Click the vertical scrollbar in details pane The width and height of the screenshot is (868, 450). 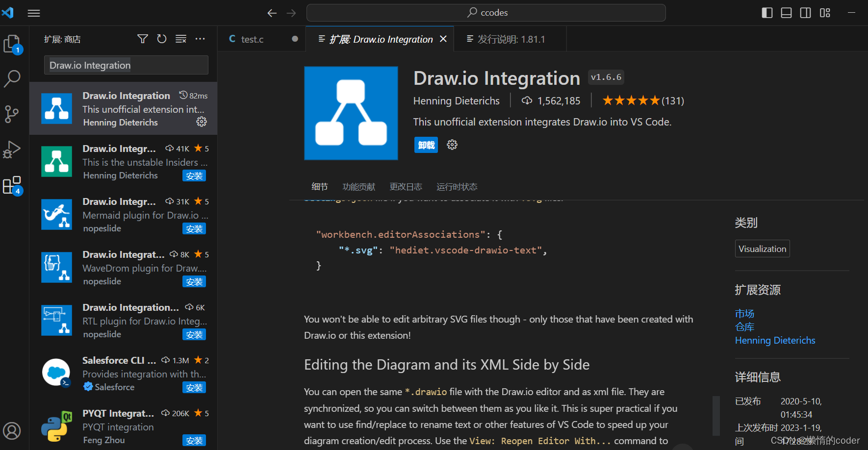coord(716,416)
